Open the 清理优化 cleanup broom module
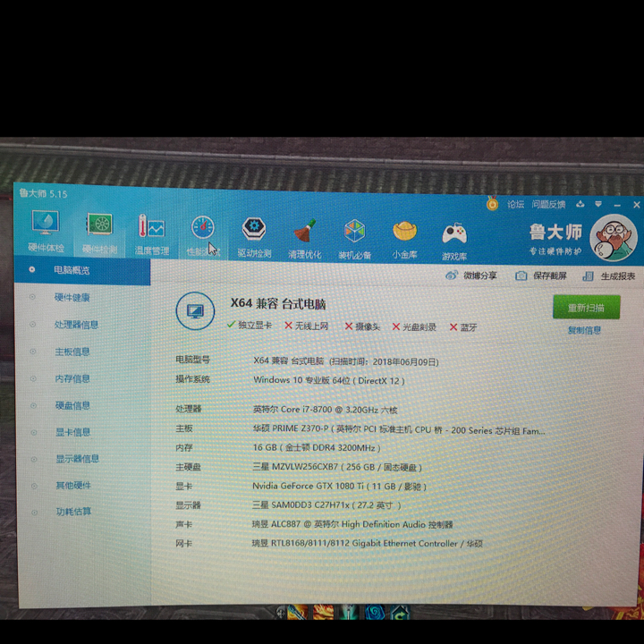Viewport: 644px width, 644px height. coord(304,239)
